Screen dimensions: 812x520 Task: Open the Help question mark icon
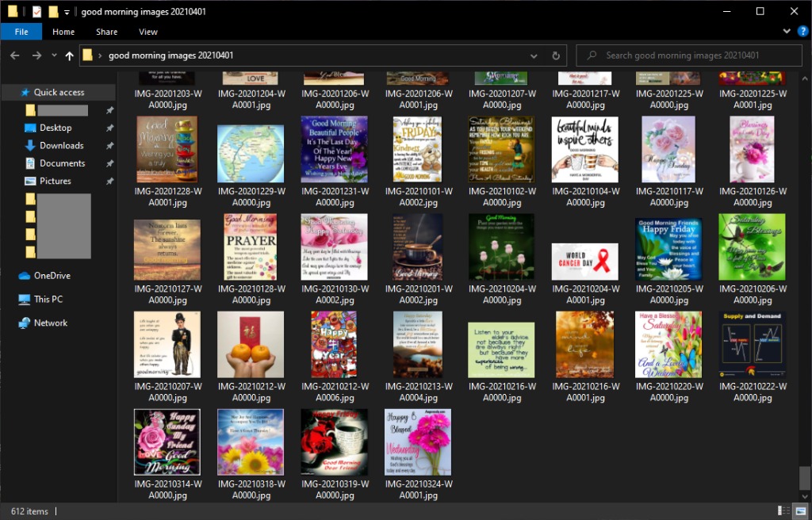(801, 32)
